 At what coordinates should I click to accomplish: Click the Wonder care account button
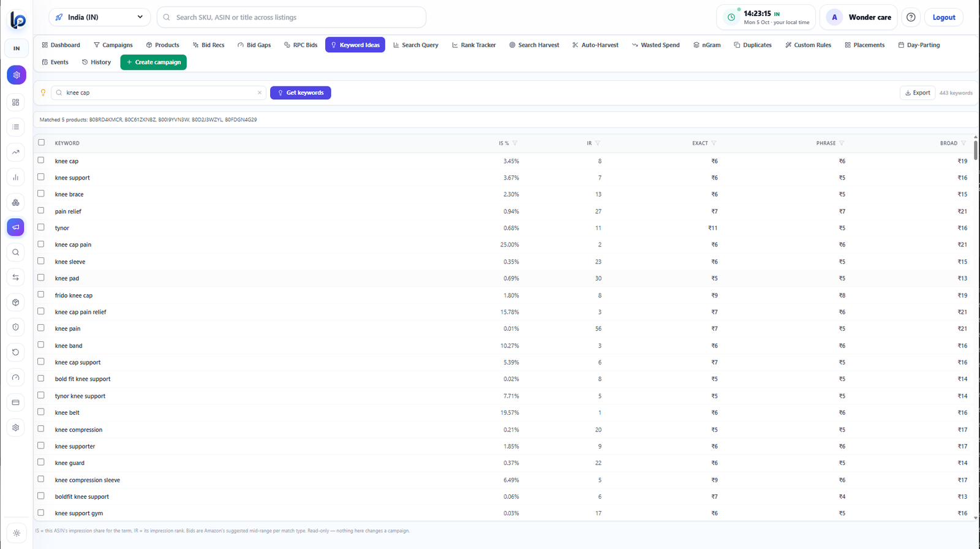coord(859,17)
